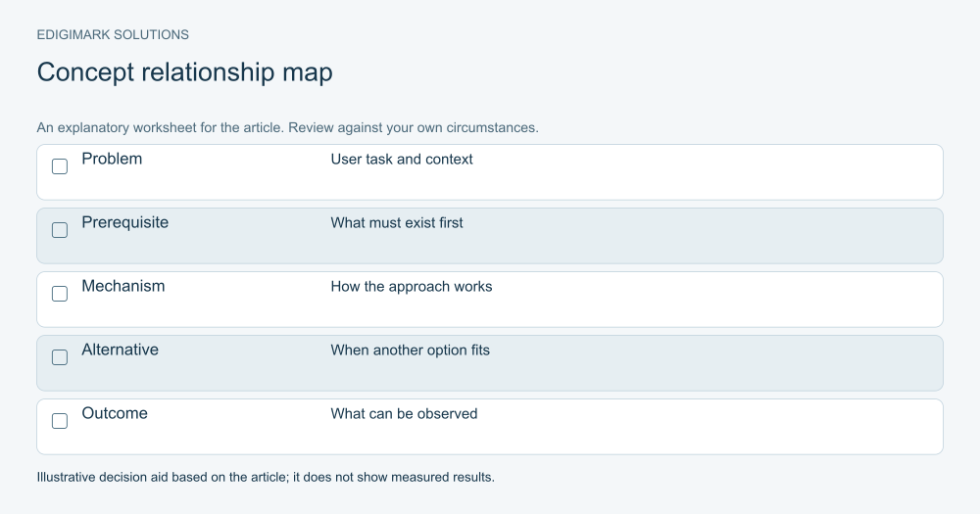Click 'What can be observed' description
Viewport: 980px width, 514px height.
[404, 414]
